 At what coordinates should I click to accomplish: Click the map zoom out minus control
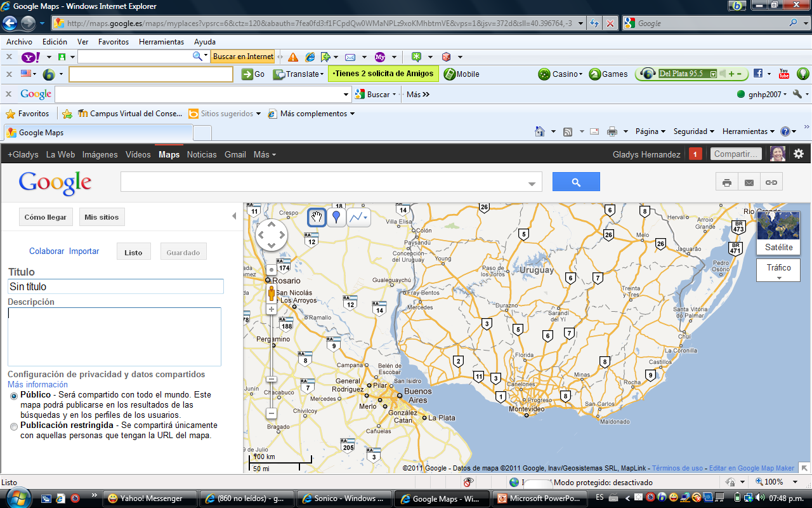(x=271, y=413)
